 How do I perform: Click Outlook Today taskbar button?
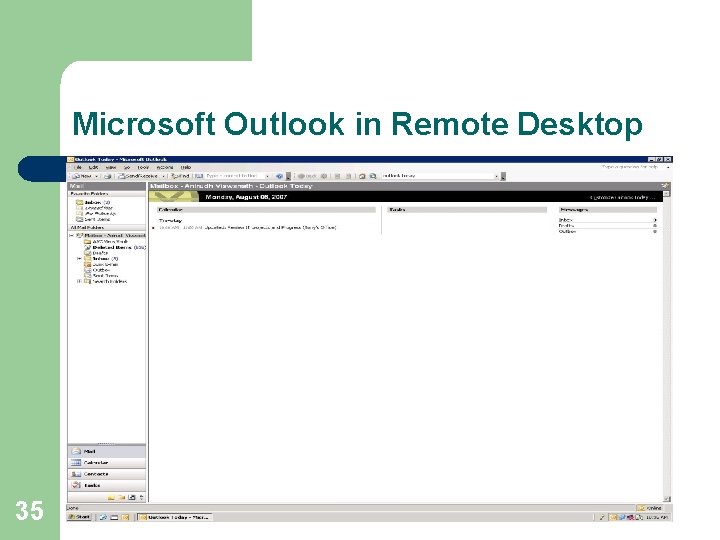pyautogui.click(x=175, y=517)
